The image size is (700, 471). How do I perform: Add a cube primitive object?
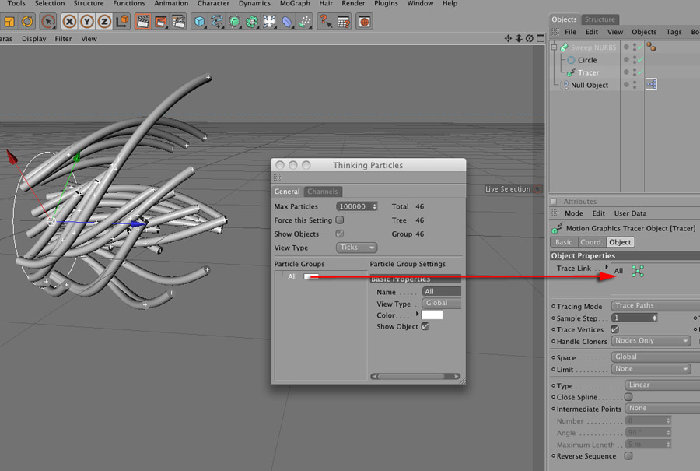199,21
